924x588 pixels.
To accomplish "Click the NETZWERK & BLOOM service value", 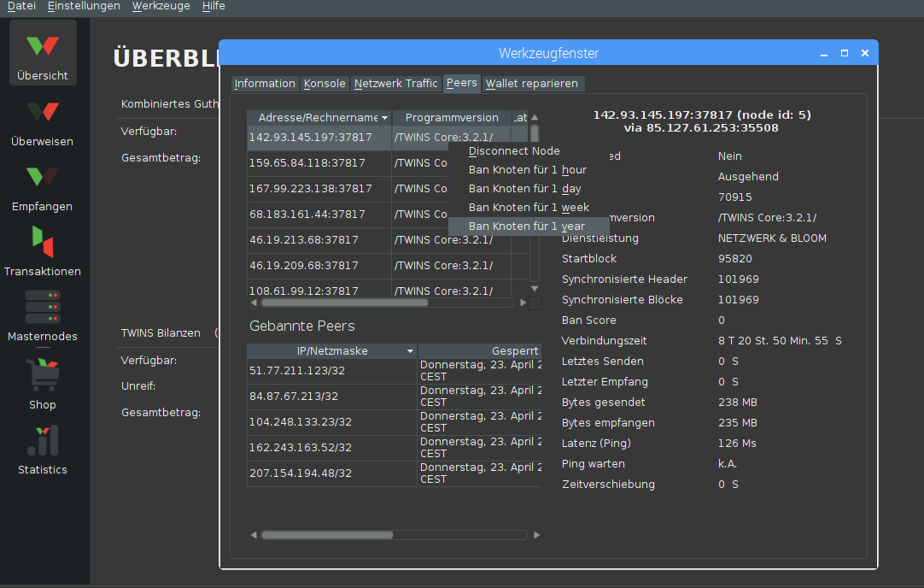I will (772, 238).
